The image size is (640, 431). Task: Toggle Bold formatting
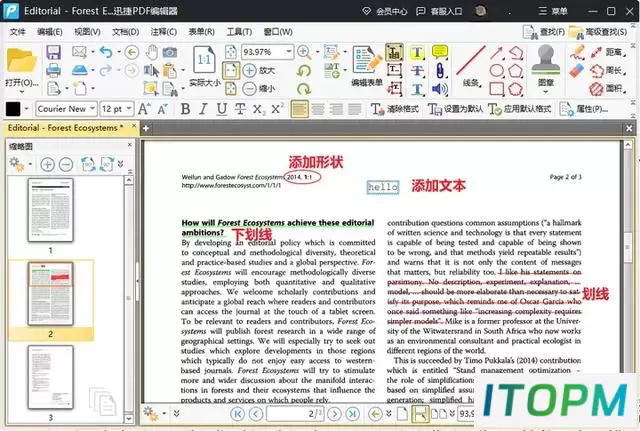(185, 109)
